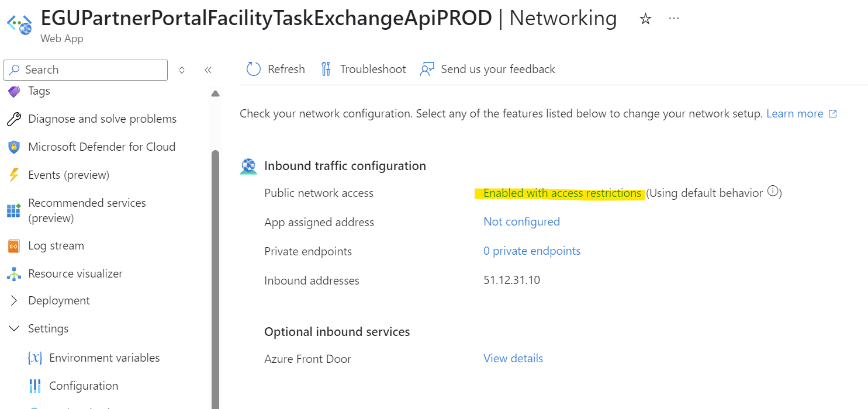The image size is (868, 409).
Task: Click the Events lightning bolt icon
Action: tap(14, 175)
